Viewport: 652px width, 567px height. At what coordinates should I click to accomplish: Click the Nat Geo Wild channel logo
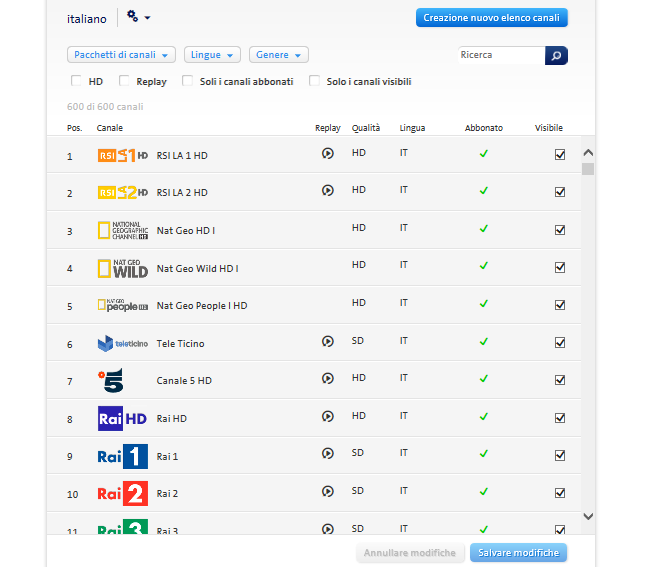click(x=122, y=268)
